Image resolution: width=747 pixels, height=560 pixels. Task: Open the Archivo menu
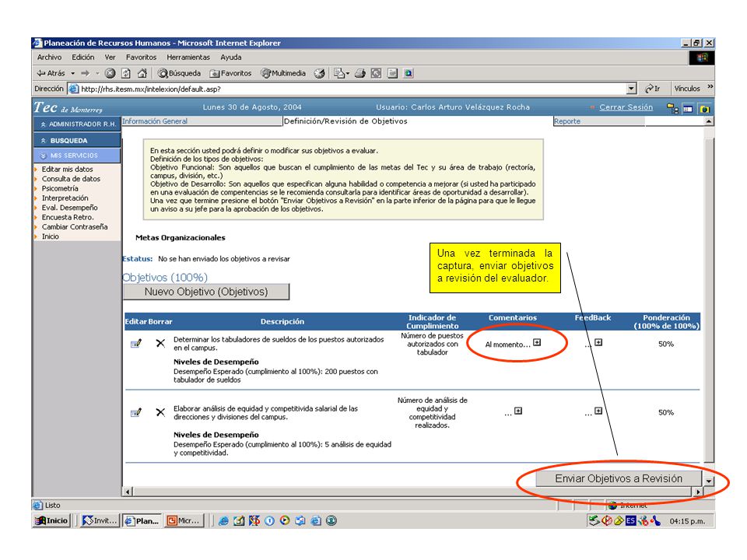pos(49,57)
